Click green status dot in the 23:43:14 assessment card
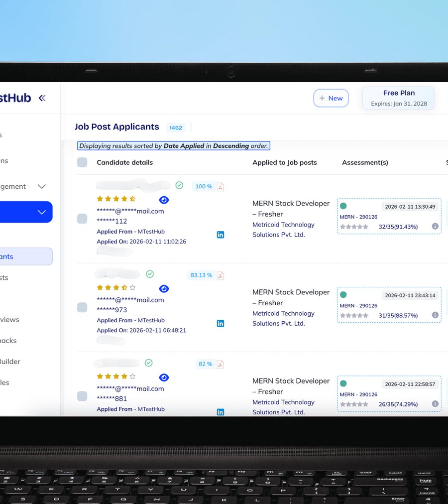 point(343,295)
